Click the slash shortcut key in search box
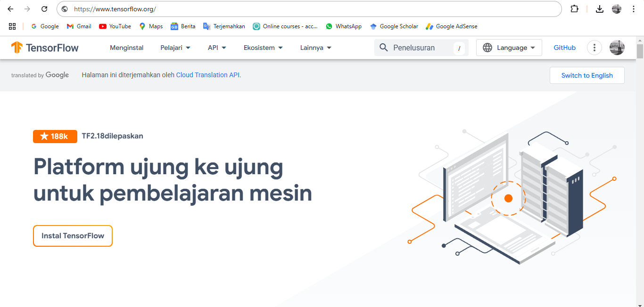The image size is (644, 307). [x=459, y=48]
